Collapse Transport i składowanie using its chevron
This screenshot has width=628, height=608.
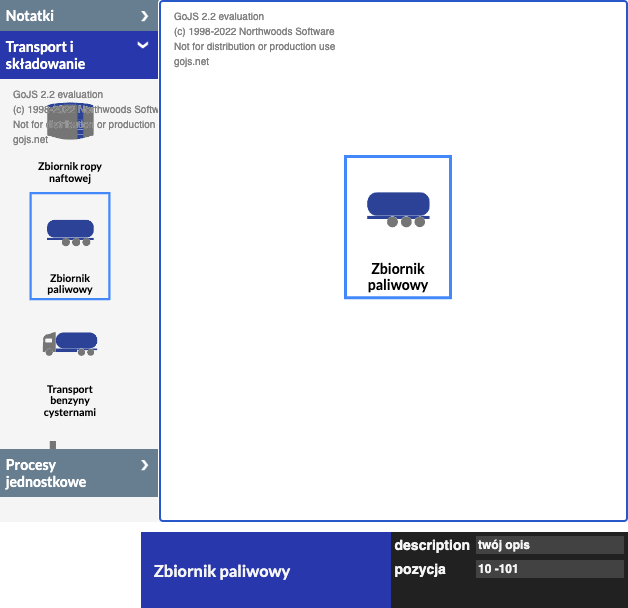[x=143, y=46]
